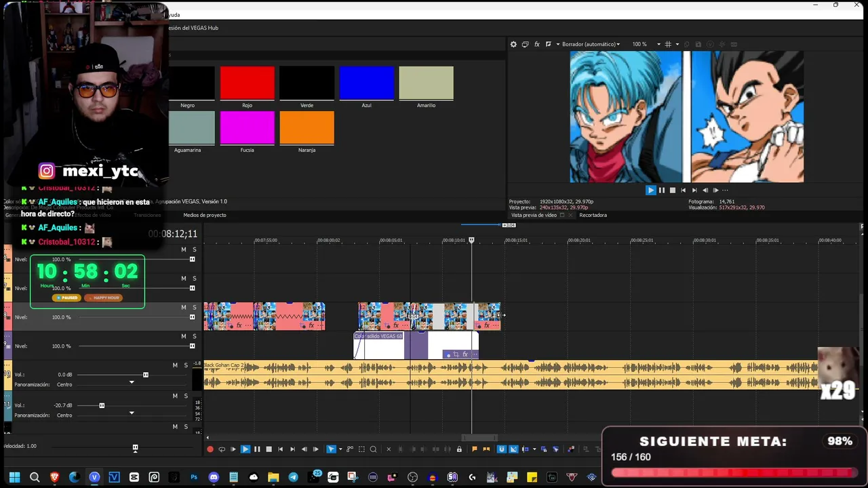Insert marker with orange flag icon

[474, 449]
